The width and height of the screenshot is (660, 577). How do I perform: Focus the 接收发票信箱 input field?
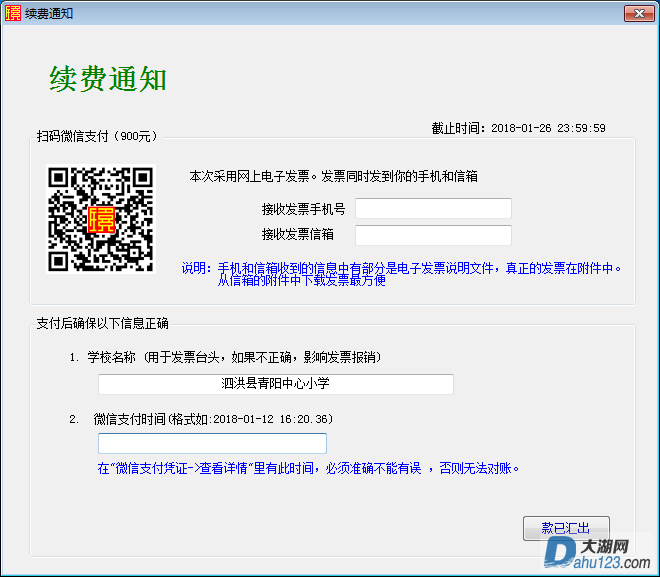point(433,235)
